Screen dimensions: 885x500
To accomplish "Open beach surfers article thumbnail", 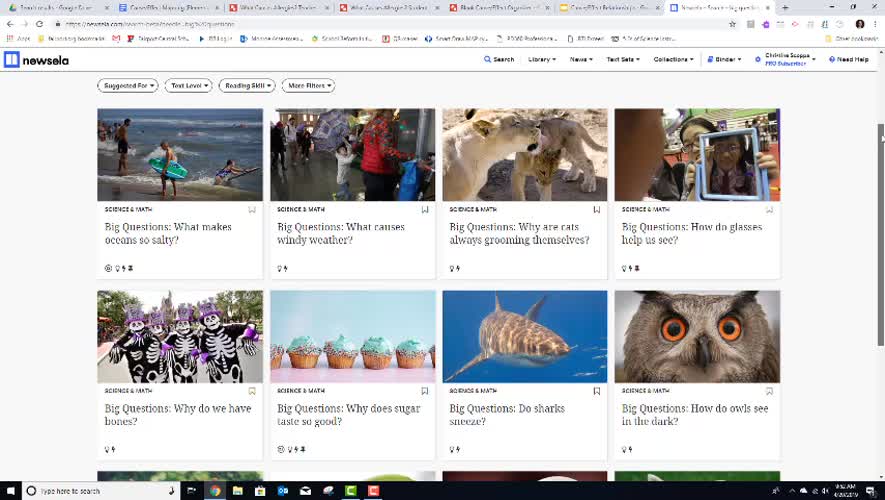I will (x=180, y=155).
